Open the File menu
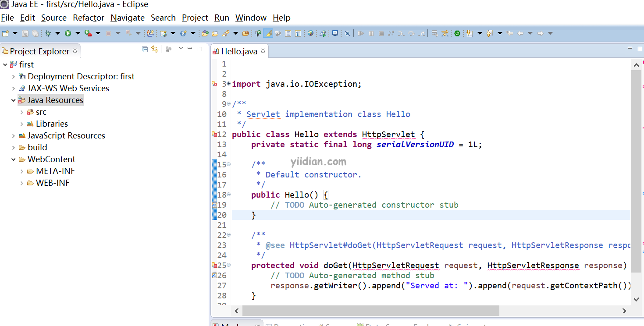Image resolution: width=644 pixels, height=326 pixels. pos(7,18)
